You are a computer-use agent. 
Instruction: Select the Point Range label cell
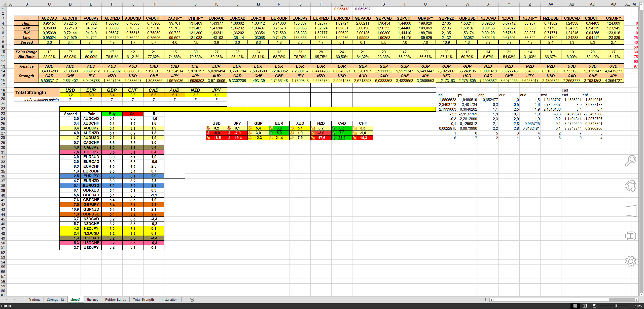[26, 52]
